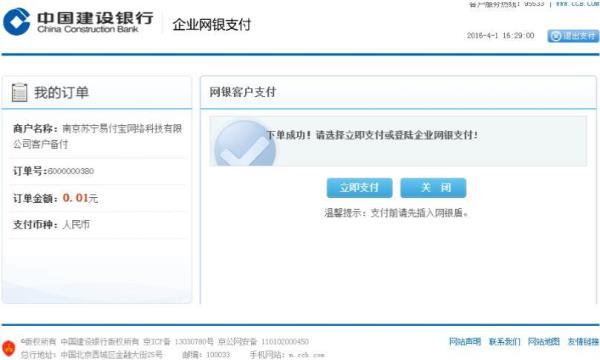
Task: Click the 我的订单 clipboard icon
Action: (20, 93)
